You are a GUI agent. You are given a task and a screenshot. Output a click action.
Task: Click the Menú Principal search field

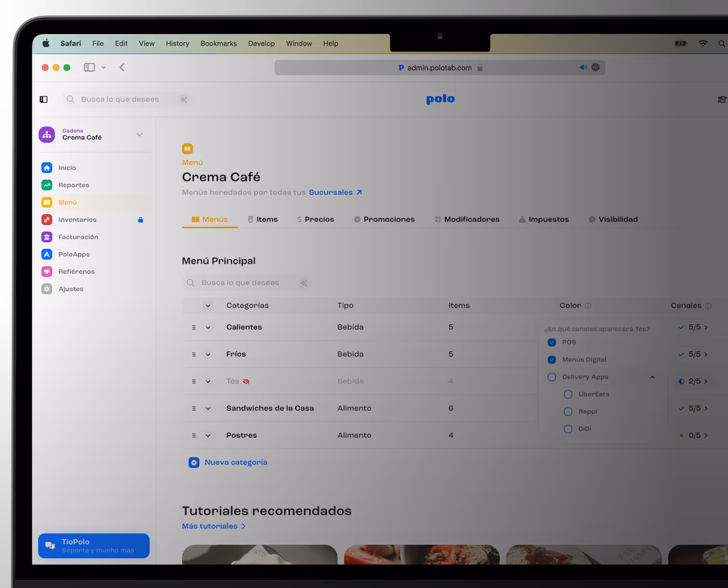tap(246, 283)
